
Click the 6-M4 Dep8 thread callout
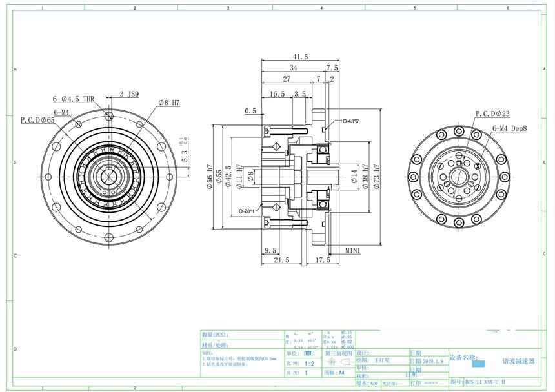509,128
